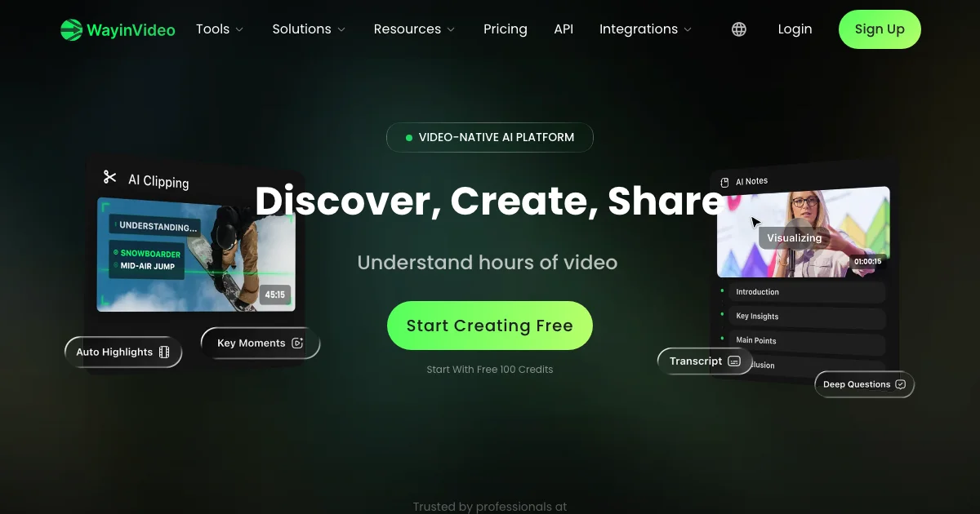Click the Visualizing overlay label

click(794, 238)
